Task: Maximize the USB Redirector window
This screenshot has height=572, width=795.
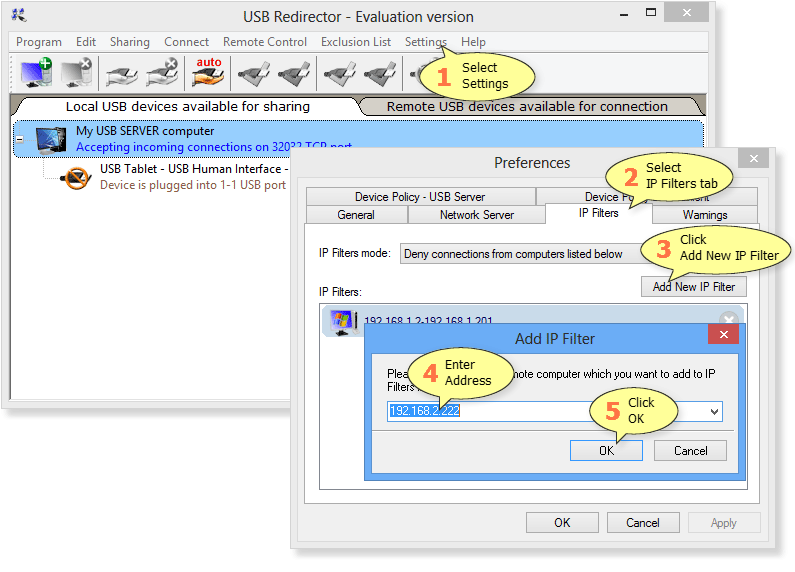Action: tap(651, 13)
